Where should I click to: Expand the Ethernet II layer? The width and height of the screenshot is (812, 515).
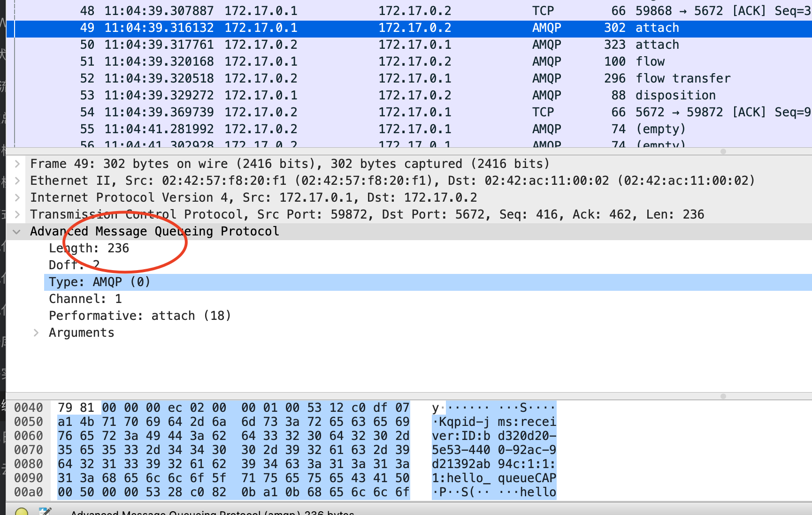17,181
